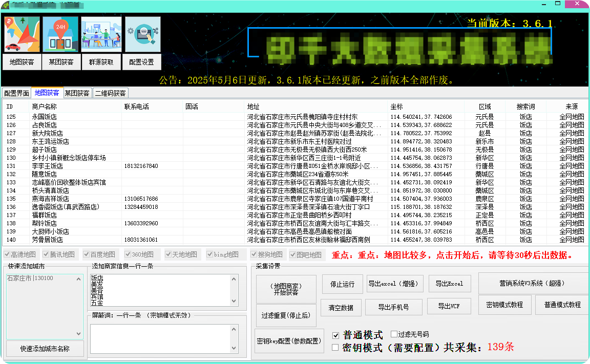Click the 24H house icon above 某团获客
This screenshot has width=590, height=364.
(x=60, y=34)
